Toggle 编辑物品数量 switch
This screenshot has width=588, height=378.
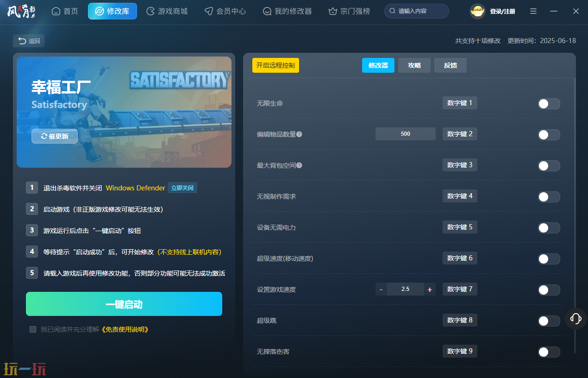(549, 135)
